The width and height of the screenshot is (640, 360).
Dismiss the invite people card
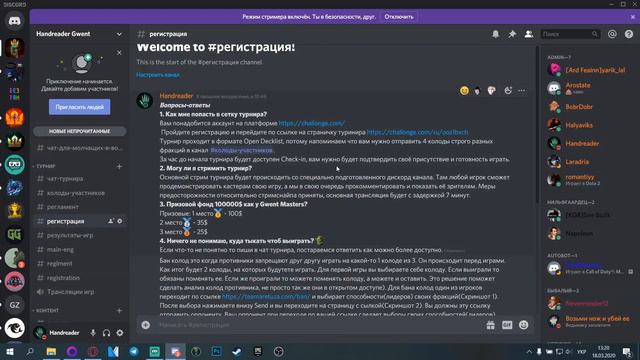119,53
